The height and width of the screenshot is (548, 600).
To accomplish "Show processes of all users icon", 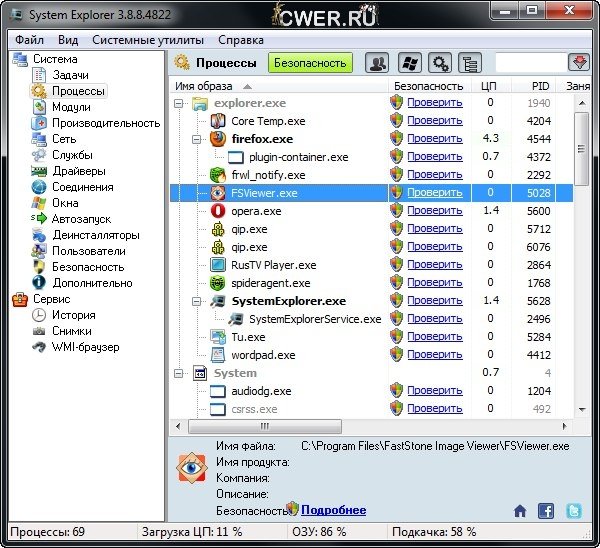I will (377, 63).
